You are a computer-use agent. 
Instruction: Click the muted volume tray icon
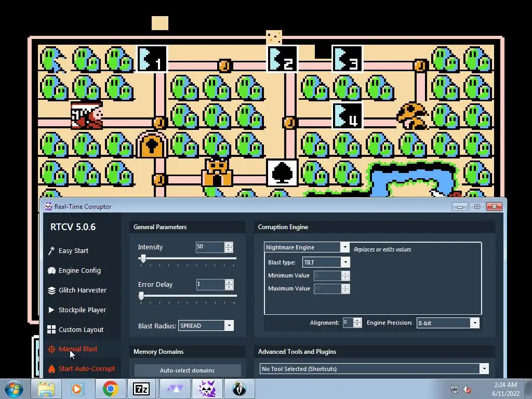coord(467,390)
